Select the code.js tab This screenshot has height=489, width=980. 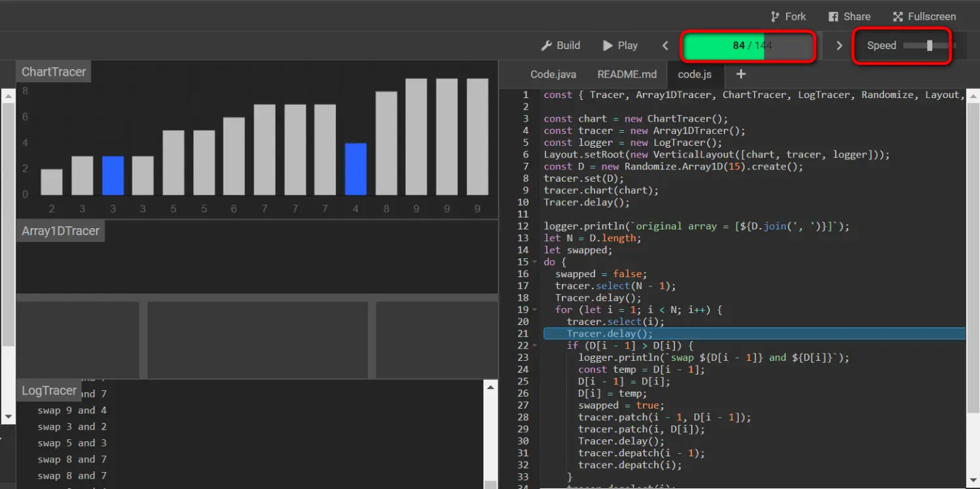pos(694,74)
